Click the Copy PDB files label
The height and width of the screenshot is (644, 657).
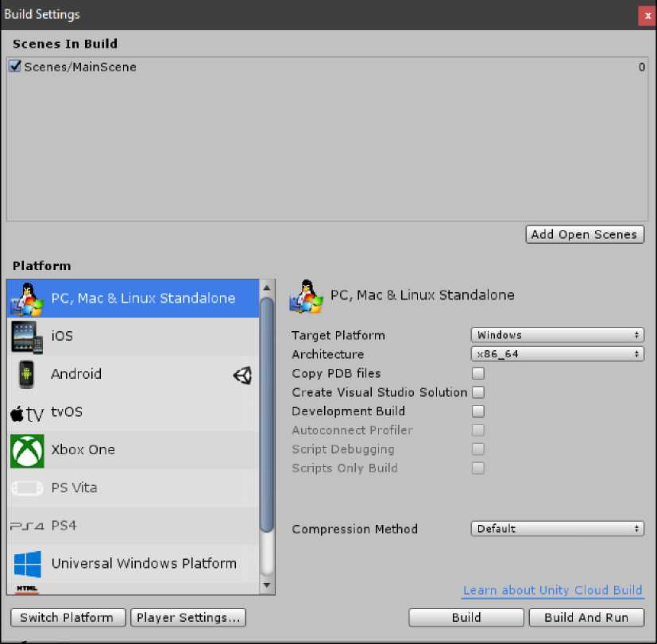point(336,373)
